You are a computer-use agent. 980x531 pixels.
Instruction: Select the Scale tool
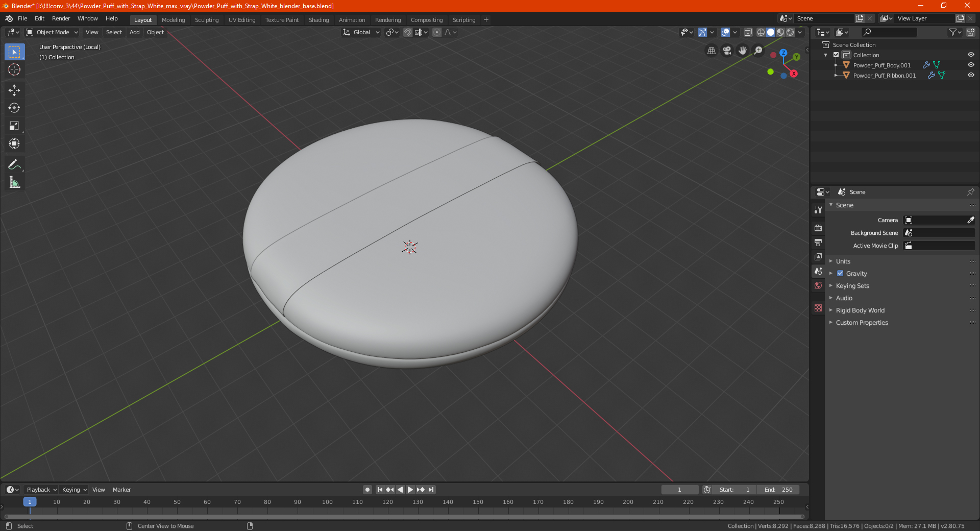pos(14,126)
